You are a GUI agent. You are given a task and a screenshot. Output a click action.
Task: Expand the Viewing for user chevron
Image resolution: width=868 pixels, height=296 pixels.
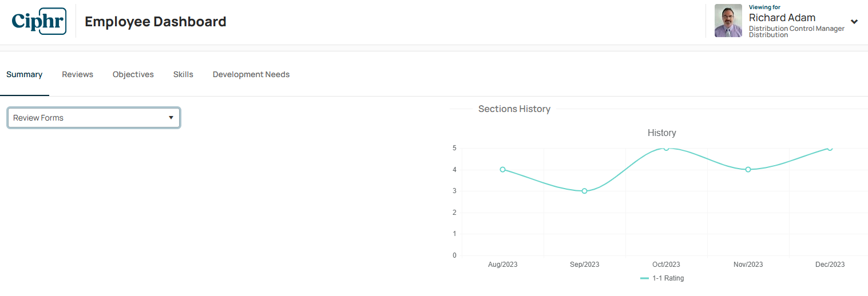pyautogui.click(x=854, y=22)
